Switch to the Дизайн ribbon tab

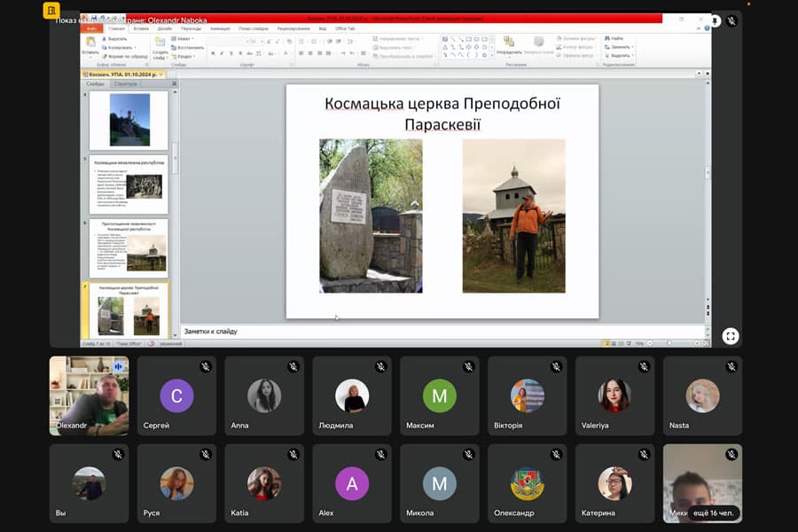point(165,28)
